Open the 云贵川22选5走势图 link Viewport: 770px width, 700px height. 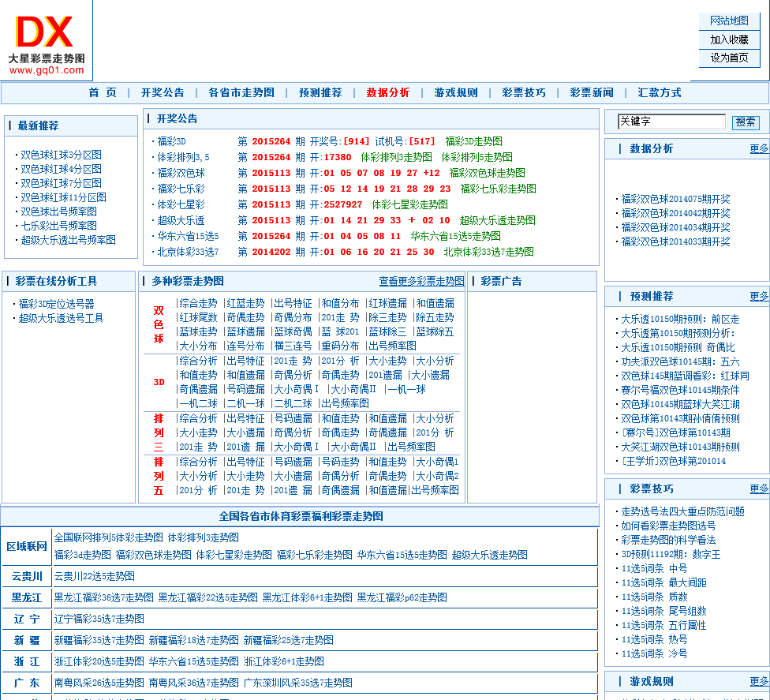[95, 577]
